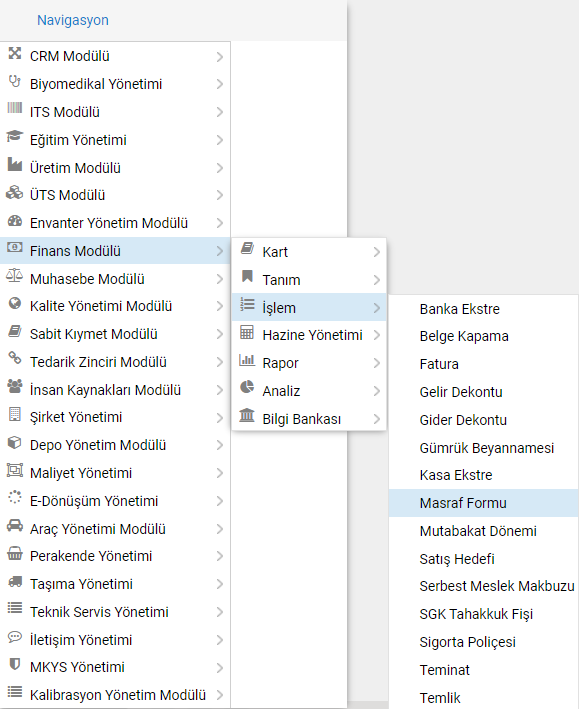Click the car icon beside Araç Yönetimi Modülü
This screenshot has height=709, width=579.
(14, 525)
